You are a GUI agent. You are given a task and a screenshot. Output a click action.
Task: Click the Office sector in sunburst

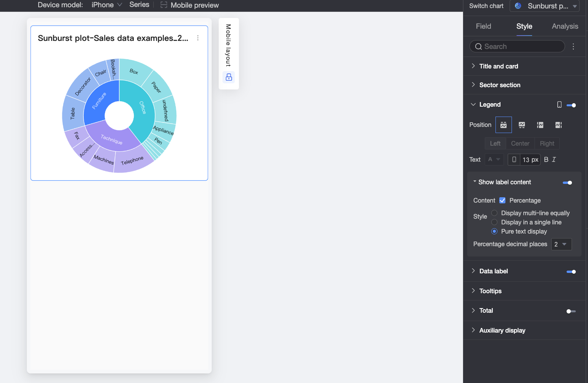click(x=142, y=107)
